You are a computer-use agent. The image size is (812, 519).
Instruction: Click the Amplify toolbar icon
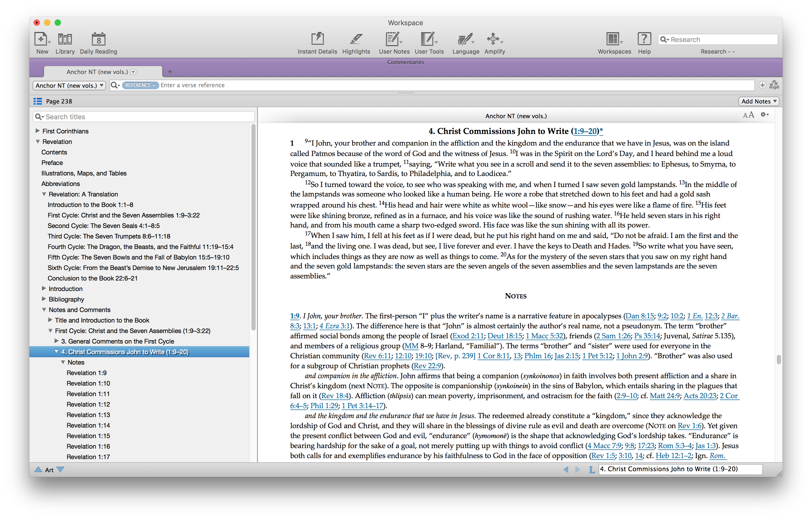(493, 39)
